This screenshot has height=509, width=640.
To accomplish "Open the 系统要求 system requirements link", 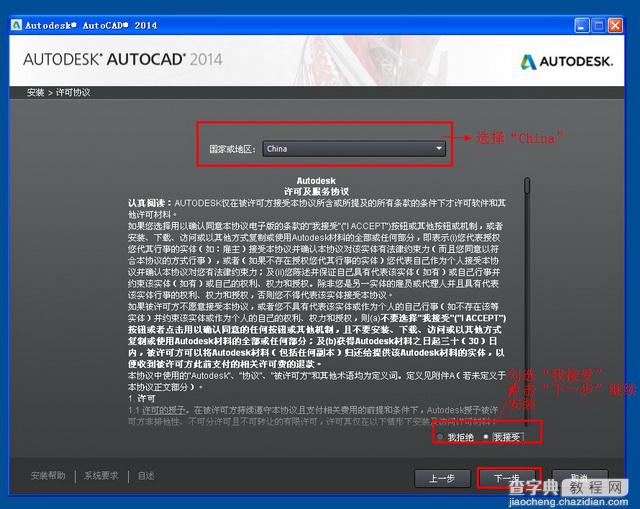I will (x=101, y=476).
